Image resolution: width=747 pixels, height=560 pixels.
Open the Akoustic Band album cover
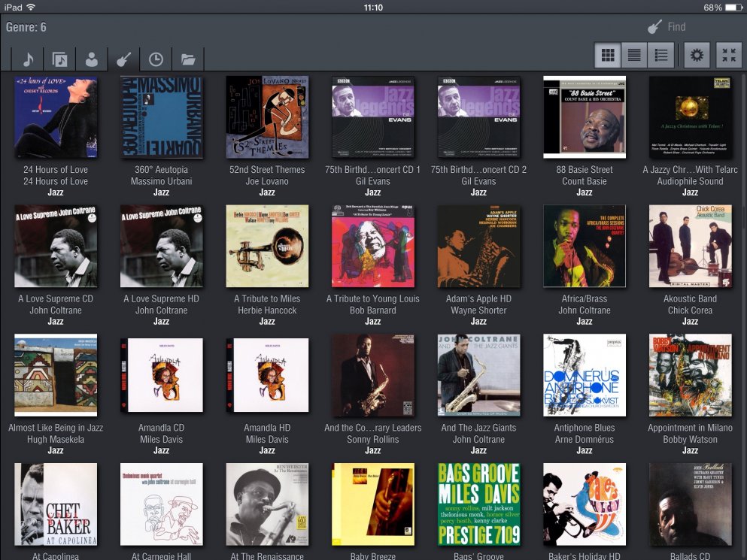click(691, 247)
